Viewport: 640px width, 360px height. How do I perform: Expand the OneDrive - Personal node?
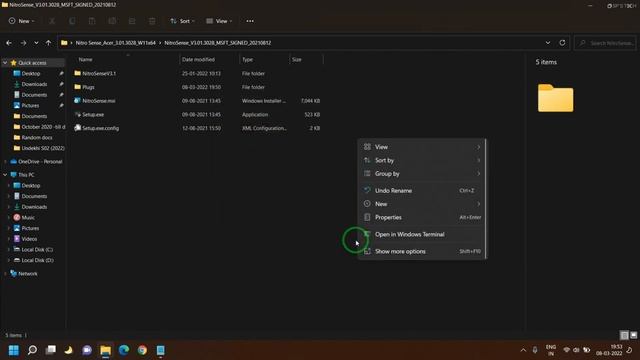[5, 162]
